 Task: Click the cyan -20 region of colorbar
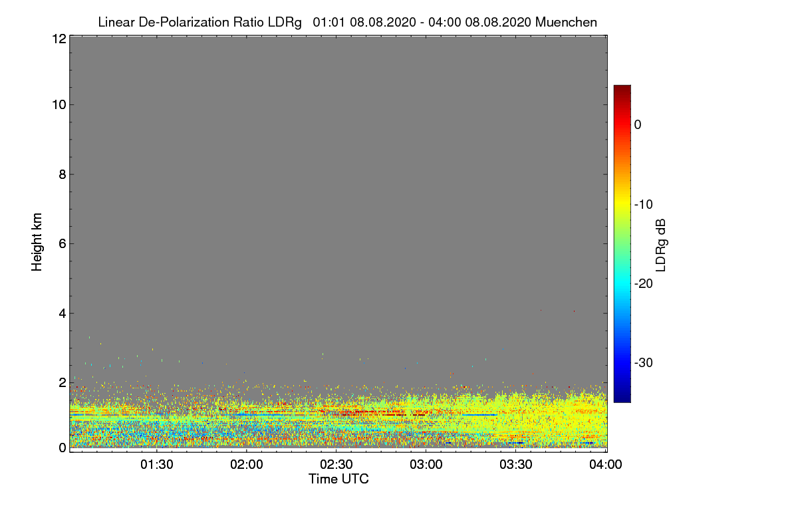622,283
